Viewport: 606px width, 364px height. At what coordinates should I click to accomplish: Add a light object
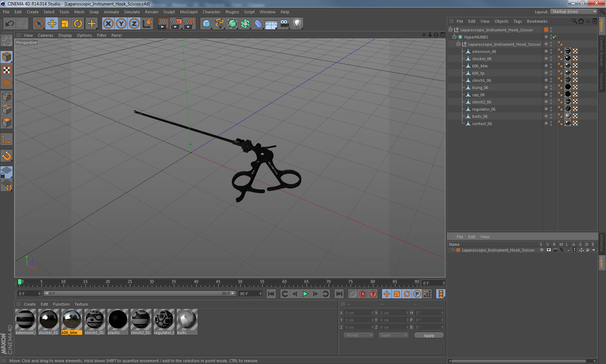coord(297,24)
